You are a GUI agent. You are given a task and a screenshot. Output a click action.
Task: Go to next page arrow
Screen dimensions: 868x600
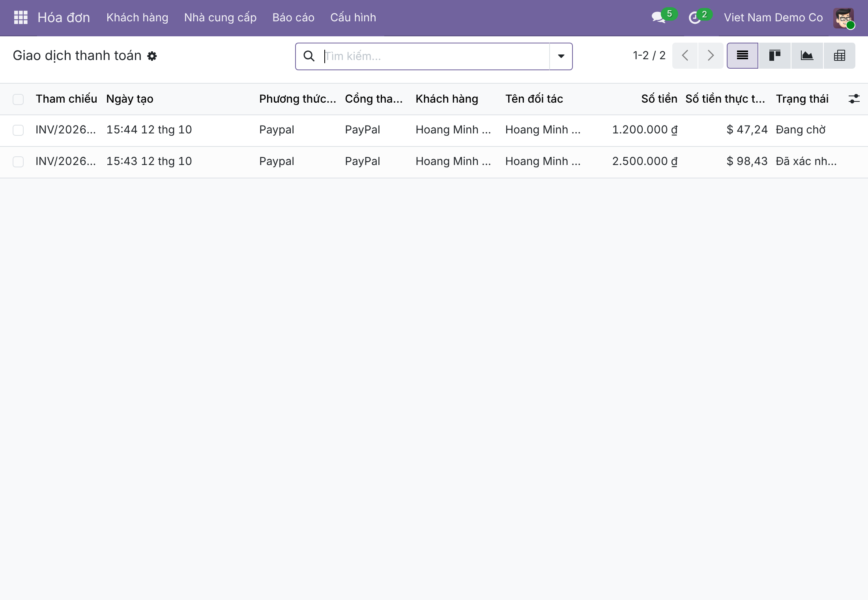(711, 56)
